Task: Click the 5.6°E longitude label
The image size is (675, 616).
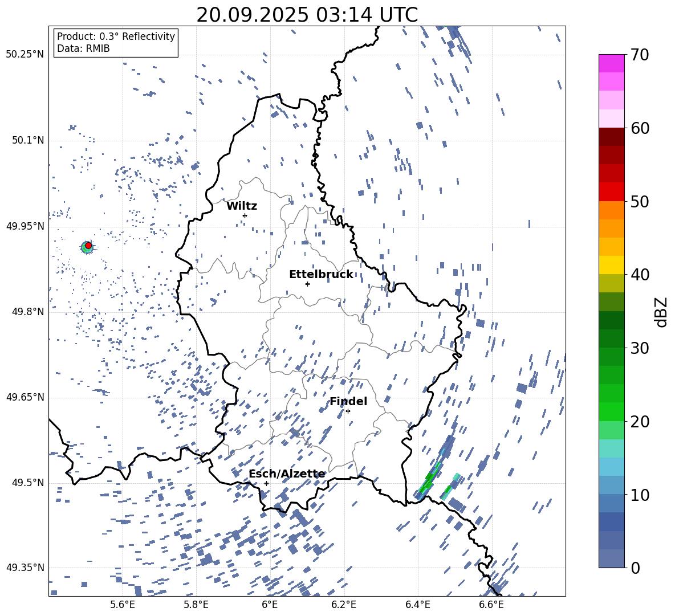Action: pos(123,605)
